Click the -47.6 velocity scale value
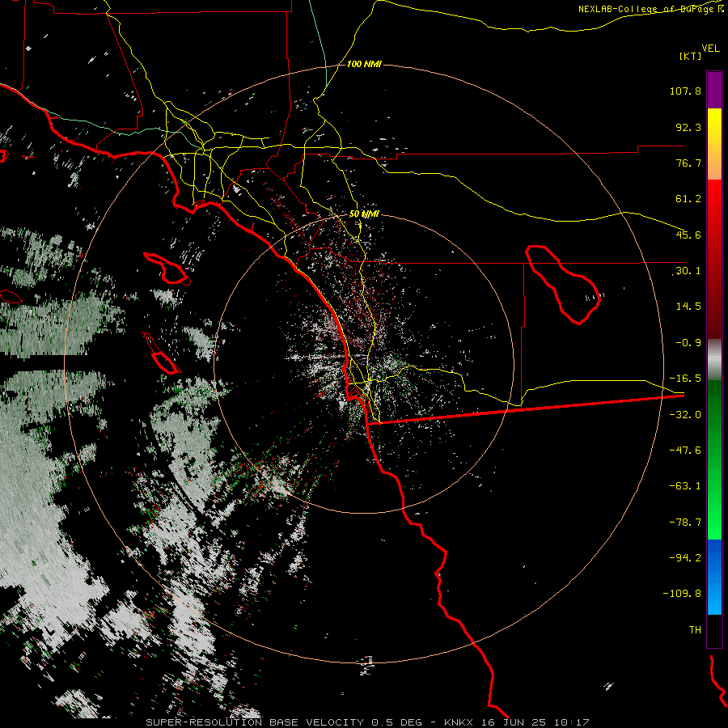 (685, 451)
